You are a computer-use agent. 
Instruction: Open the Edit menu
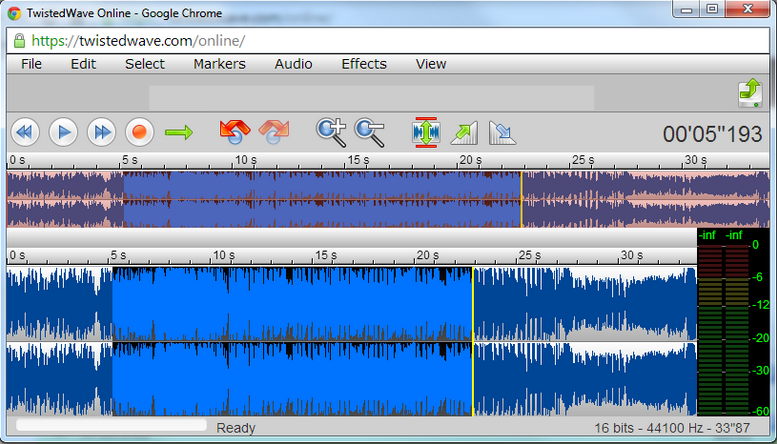(x=83, y=64)
